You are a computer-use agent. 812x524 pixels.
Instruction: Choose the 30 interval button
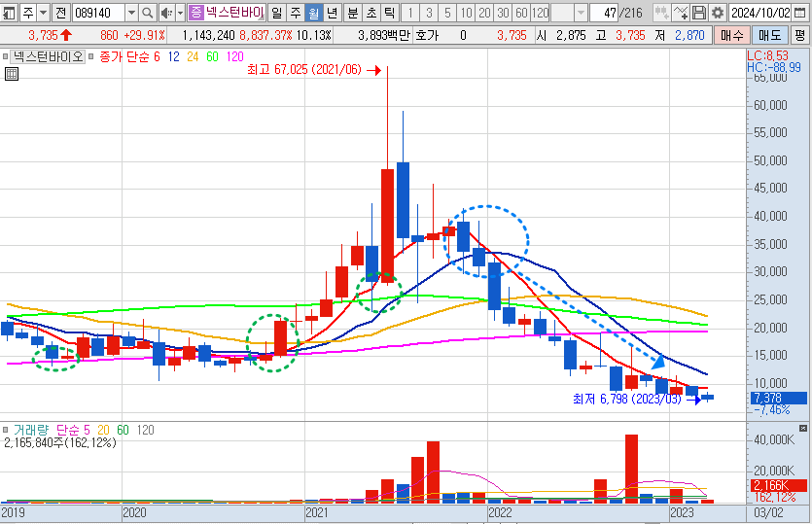(x=504, y=13)
